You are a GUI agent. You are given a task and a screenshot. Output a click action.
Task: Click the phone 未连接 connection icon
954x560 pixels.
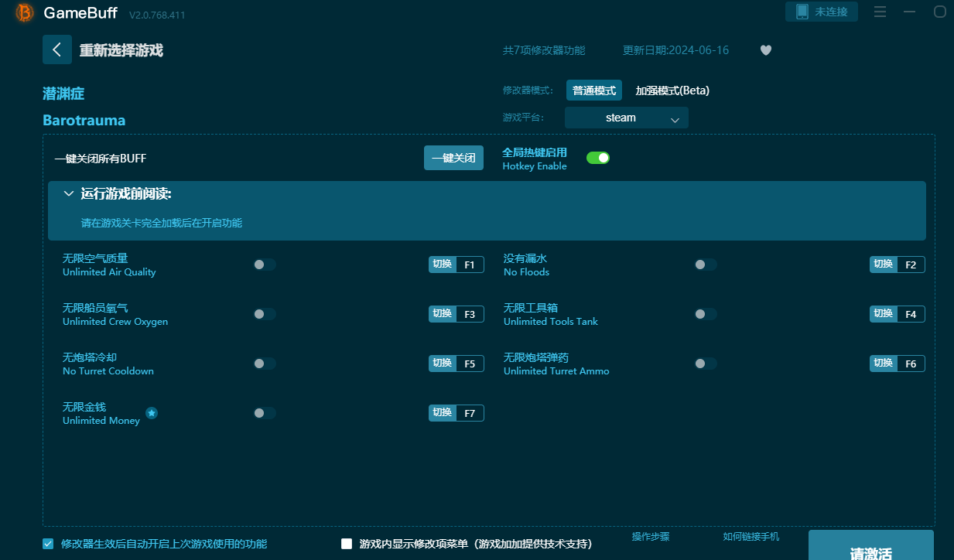(x=802, y=12)
